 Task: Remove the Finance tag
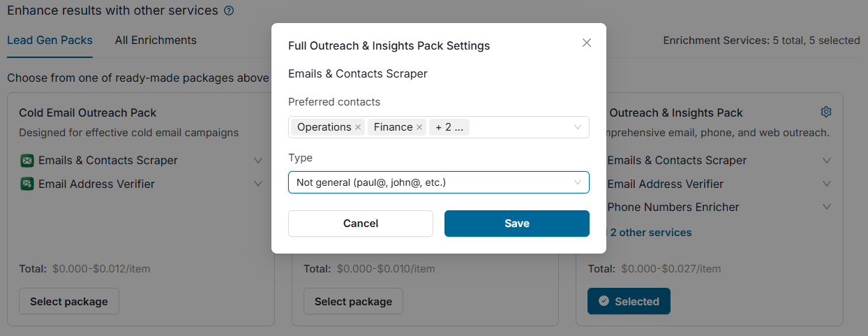point(419,127)
